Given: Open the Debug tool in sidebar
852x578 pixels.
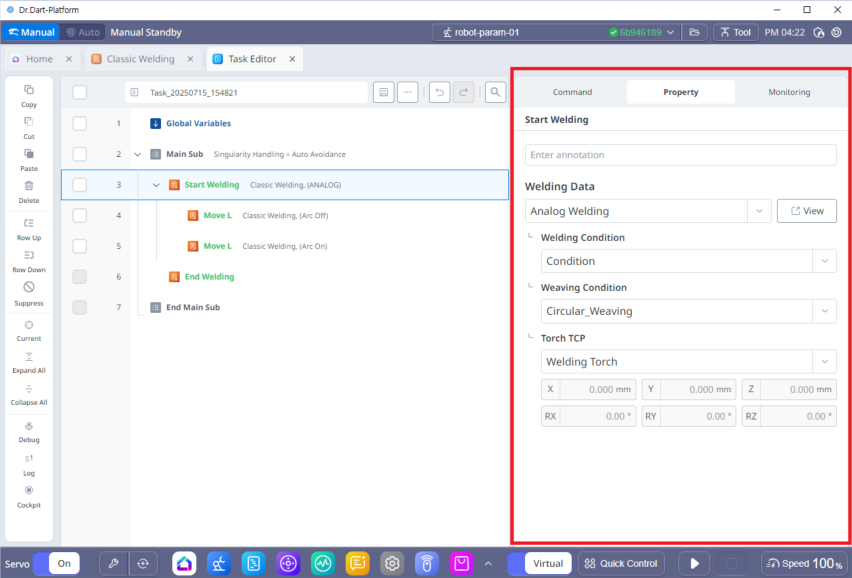Looking at the screenshot, I should [x=29, y=425].
